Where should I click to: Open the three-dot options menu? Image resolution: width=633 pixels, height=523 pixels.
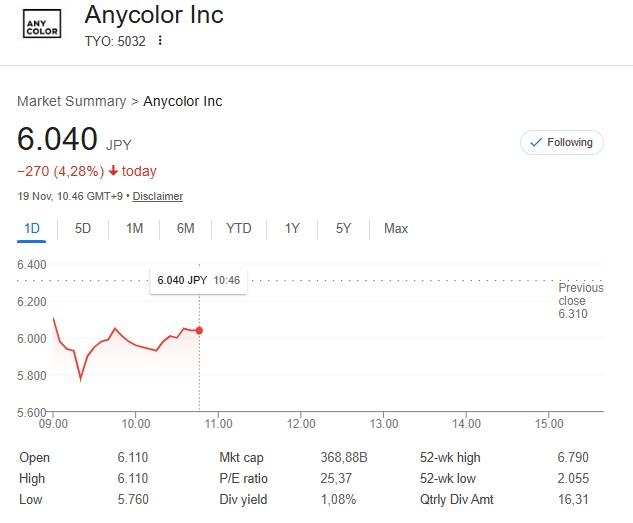160,40
